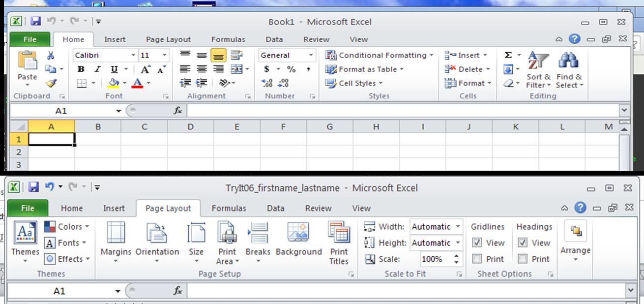Click the Cut scissors icon in Book1

pyautogui.click(x=50, y=56)
